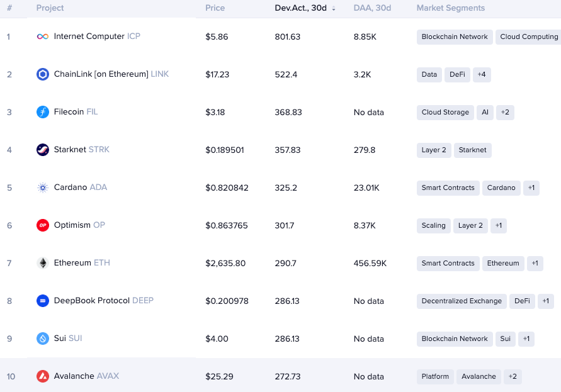Sort by the Dev.Act., 30d column header

pyautogui.click(x=300, y=8)
